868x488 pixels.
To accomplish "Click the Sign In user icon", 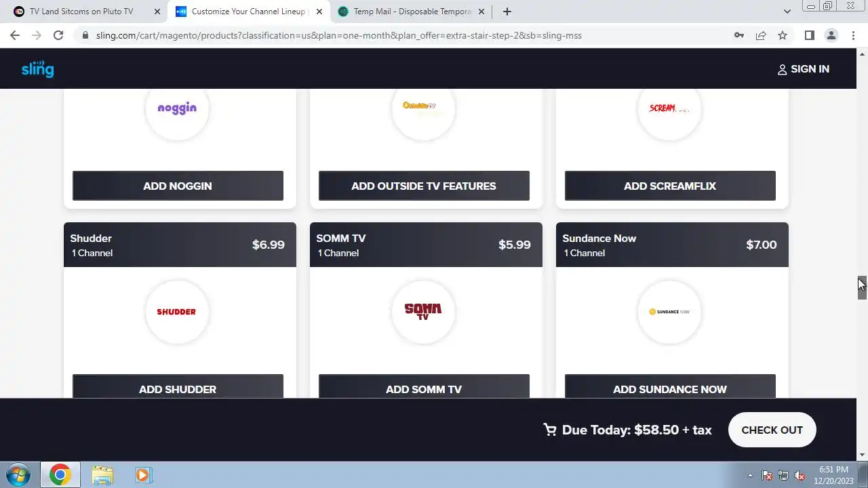I will pos(782,69).
